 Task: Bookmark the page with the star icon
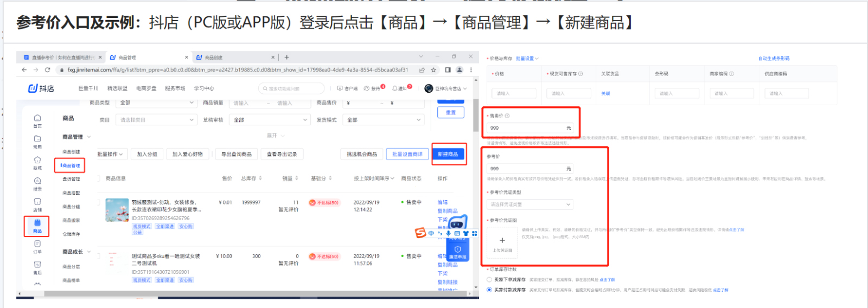[433, 70]
